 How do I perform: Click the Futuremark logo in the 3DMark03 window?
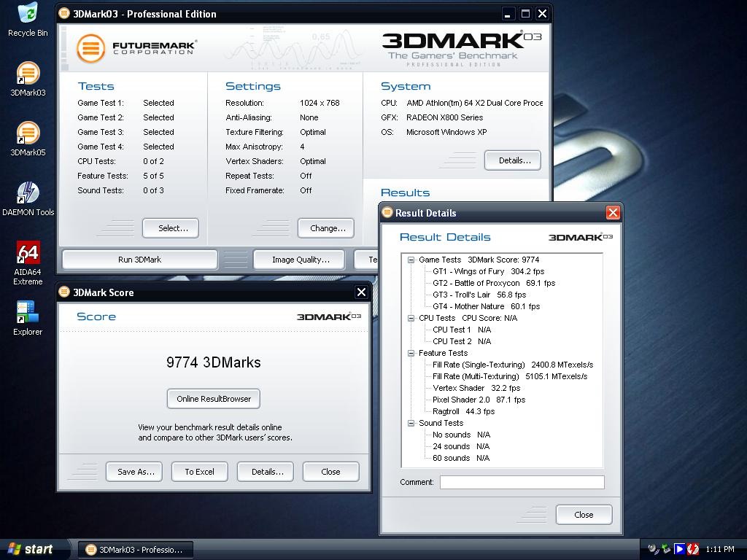click(x=136, y=48)
